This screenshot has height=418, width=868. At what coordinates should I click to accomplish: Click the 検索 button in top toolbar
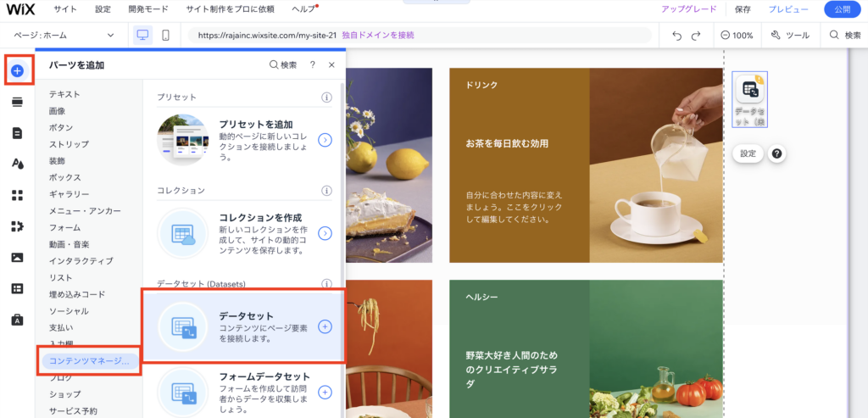845,36
